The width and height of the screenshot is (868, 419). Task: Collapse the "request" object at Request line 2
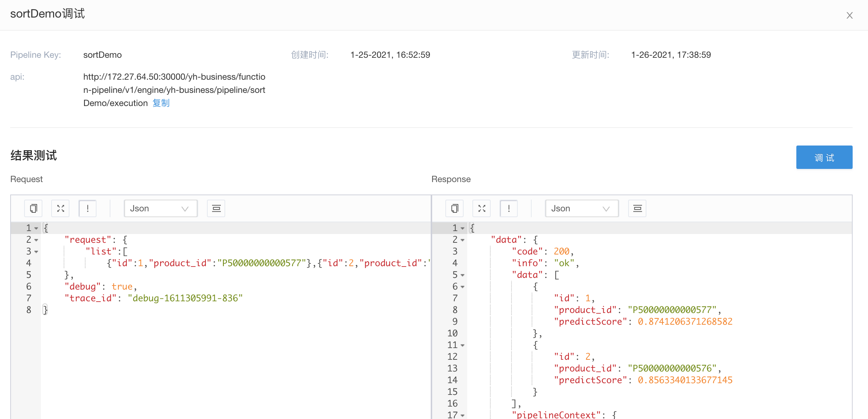36,240
